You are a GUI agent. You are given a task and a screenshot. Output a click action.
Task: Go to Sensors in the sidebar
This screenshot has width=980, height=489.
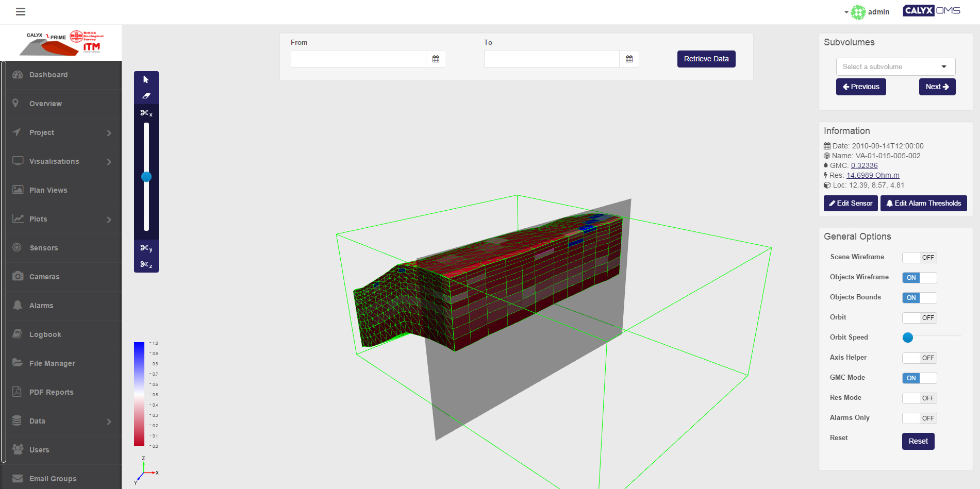pyautogui.click(x=44, y=248)
